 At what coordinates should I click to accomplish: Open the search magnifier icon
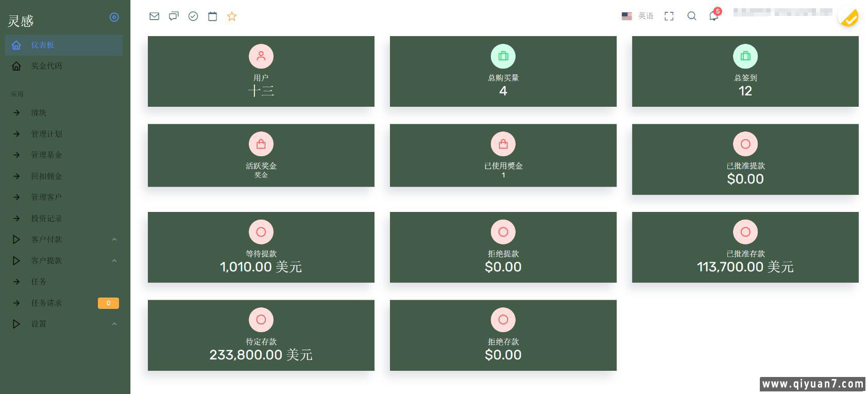692,16
